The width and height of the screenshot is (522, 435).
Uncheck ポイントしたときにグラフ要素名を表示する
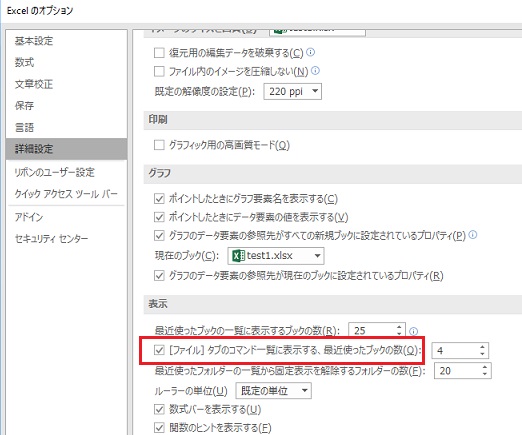[x=159, y=199]
